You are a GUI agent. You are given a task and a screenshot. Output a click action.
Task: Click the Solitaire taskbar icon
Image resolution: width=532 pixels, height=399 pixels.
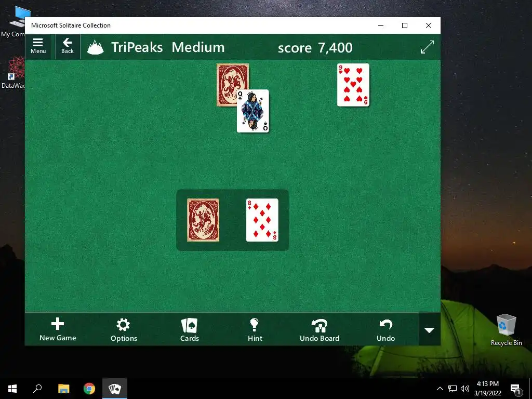tap(115, 389)
